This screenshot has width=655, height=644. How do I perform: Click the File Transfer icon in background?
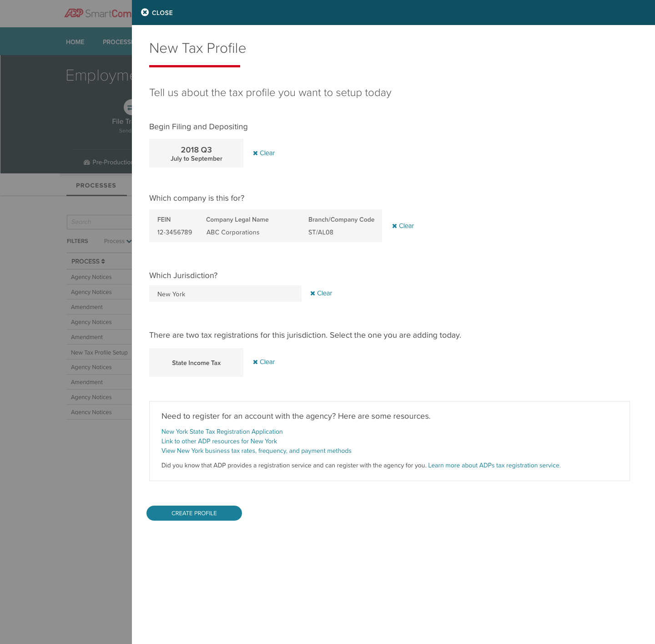pos(128,107)
